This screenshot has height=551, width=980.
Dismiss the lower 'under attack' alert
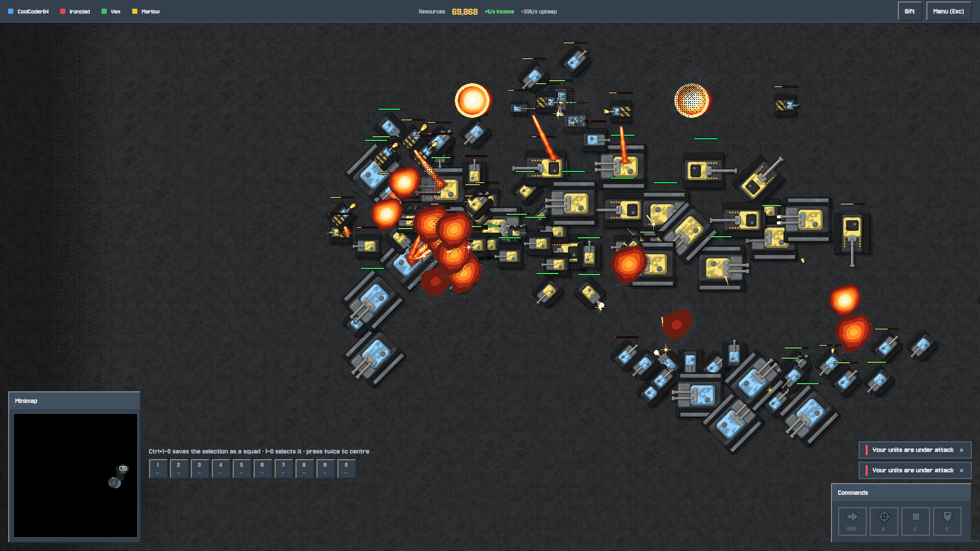[962, 470]
